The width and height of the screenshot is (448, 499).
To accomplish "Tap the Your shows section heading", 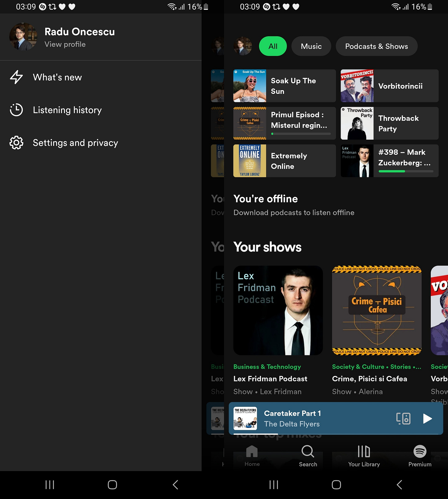I will [267, 247].
